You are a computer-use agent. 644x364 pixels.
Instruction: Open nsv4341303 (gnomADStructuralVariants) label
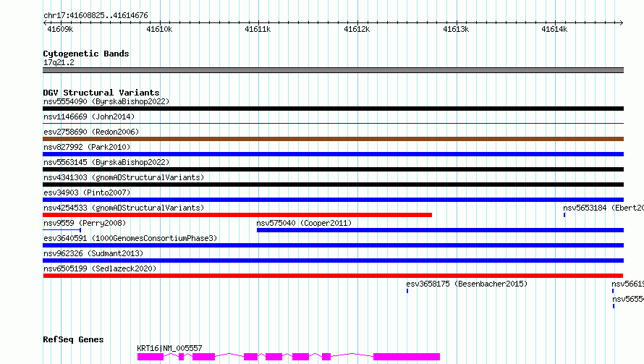pos(124,177)
